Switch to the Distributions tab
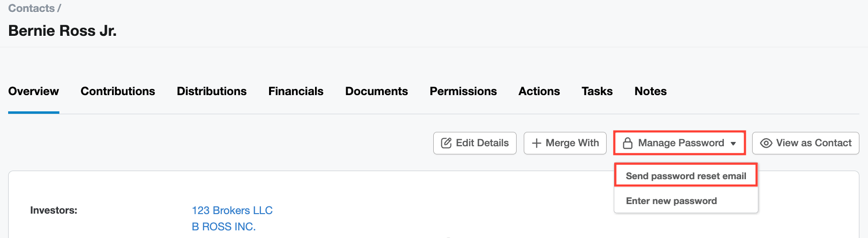The height and width of the screenshot is (238, 868). click(x=212, y=91)
